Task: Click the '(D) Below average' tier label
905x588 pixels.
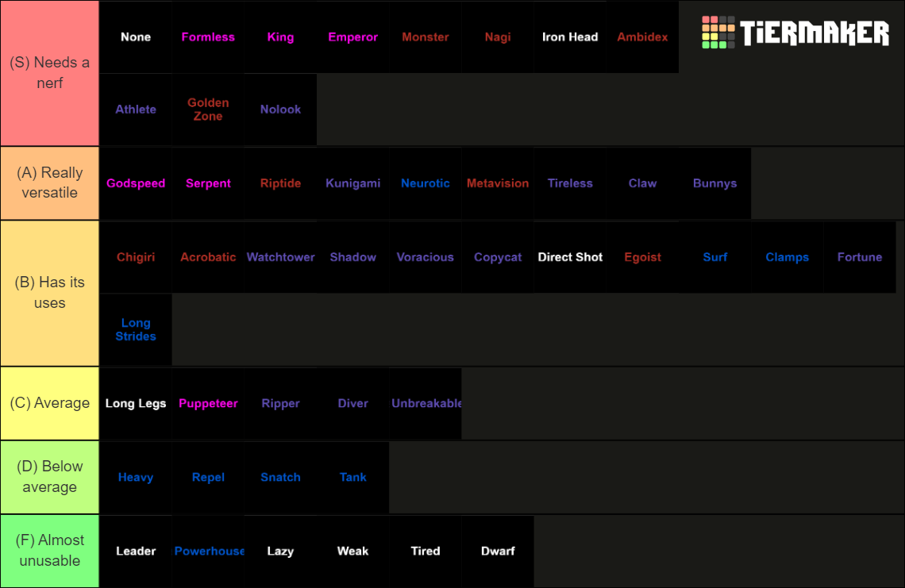Action: click(x=49, y=477)
